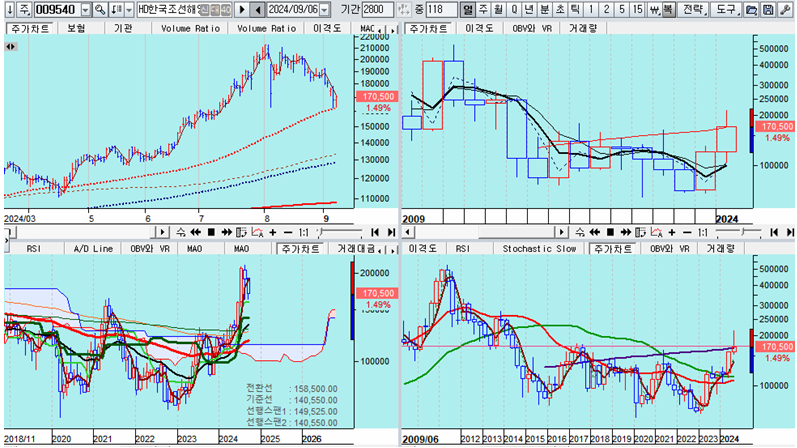Screen dimensions: 797x448
Task: Open the 2024/09/06 date picker dropdown
Action: [x=324, y=9]
